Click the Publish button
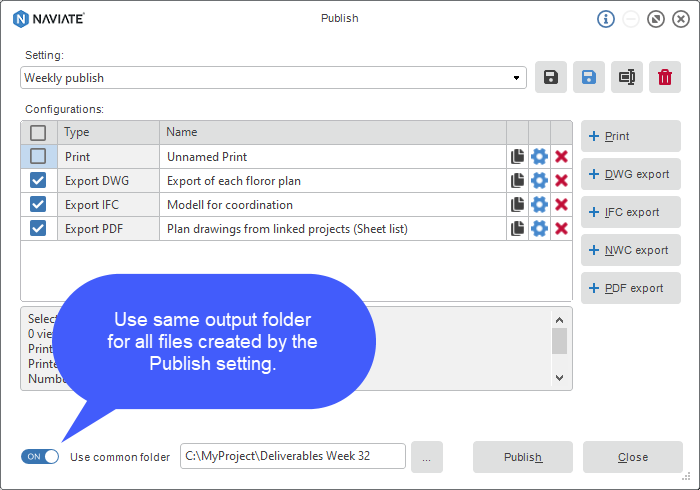Image resolution: width=700 pixels, height=490 pixels. (x=523, y=457)
